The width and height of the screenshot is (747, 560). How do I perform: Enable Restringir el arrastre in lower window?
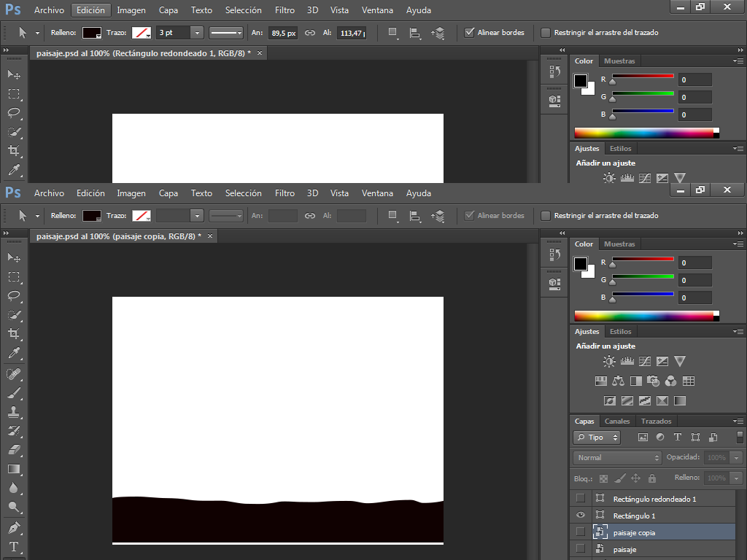tap(546, 216)
